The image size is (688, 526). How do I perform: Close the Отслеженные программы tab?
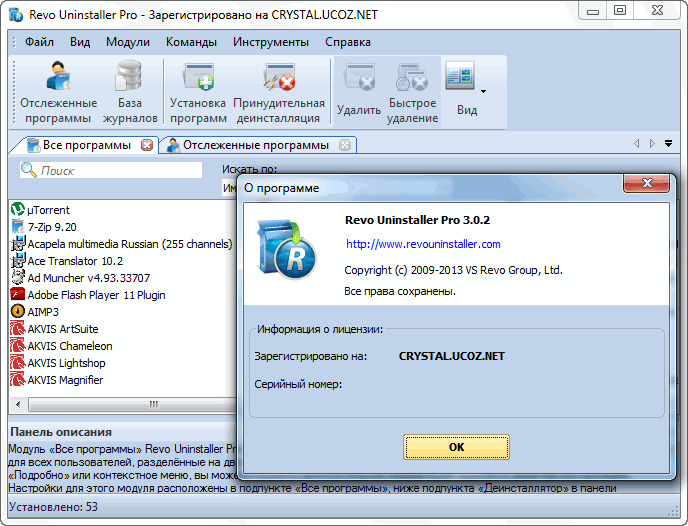point(345,145)
